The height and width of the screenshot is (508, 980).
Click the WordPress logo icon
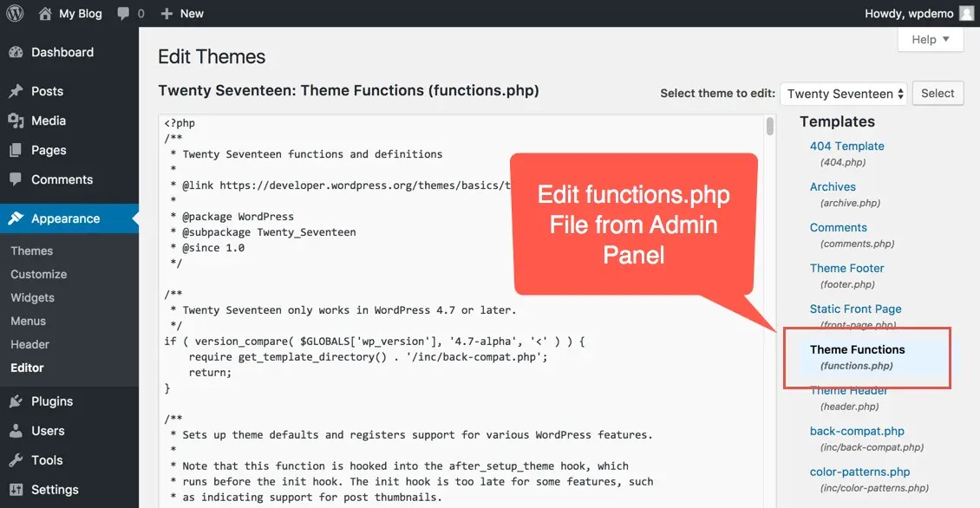click(x=15, y=13)
